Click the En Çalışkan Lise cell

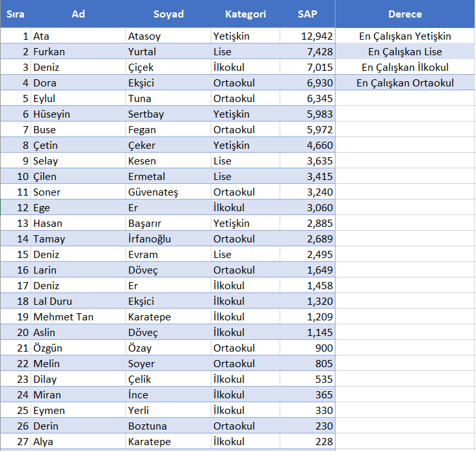tap(404, 52)
